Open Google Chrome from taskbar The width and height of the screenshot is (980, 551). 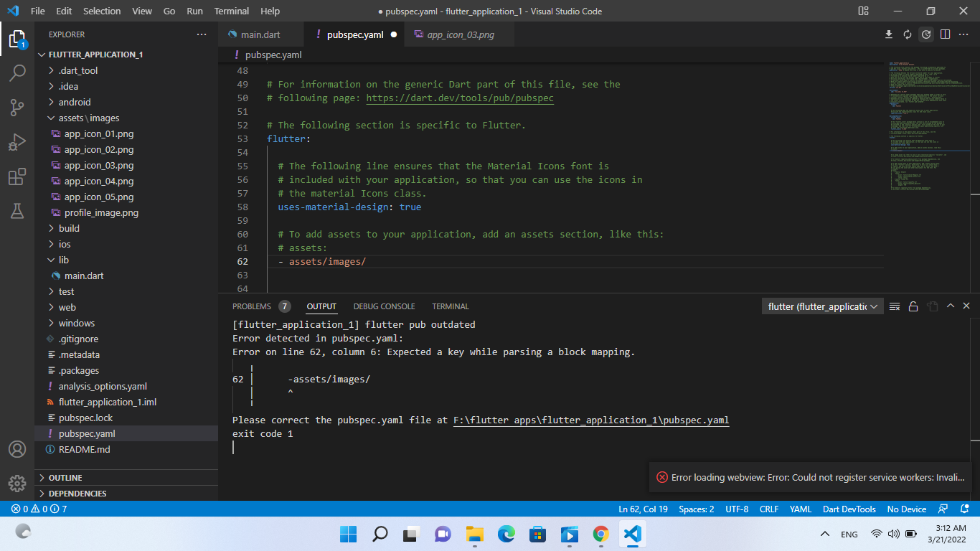pyautogui.click(x=601, y=534)
